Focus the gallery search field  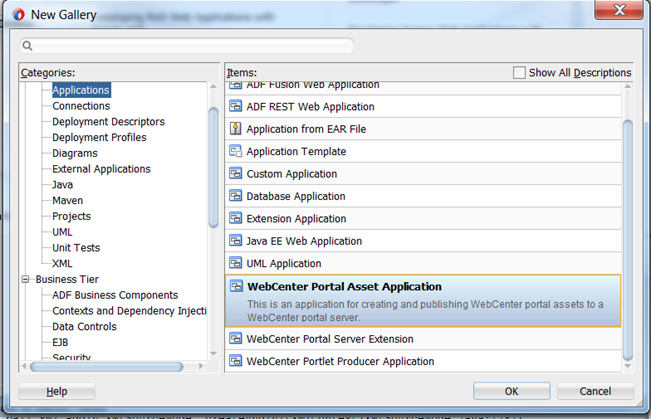(x=190, y=46)
